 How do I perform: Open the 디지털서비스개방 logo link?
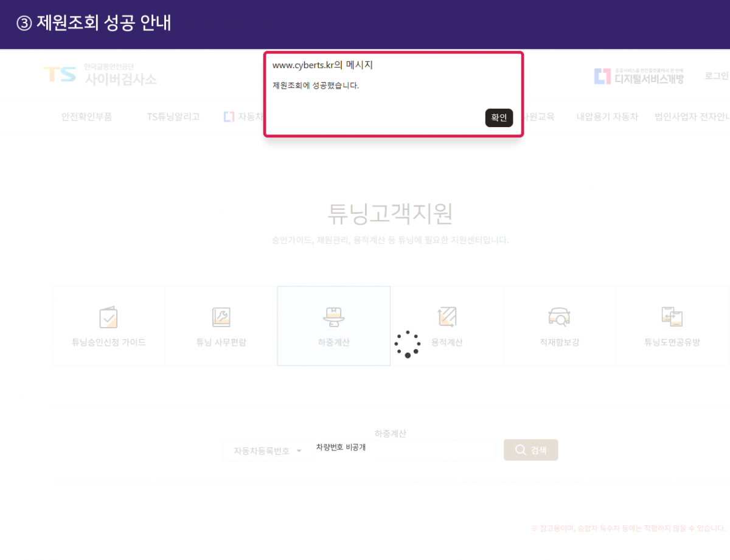tap(639, 76)
